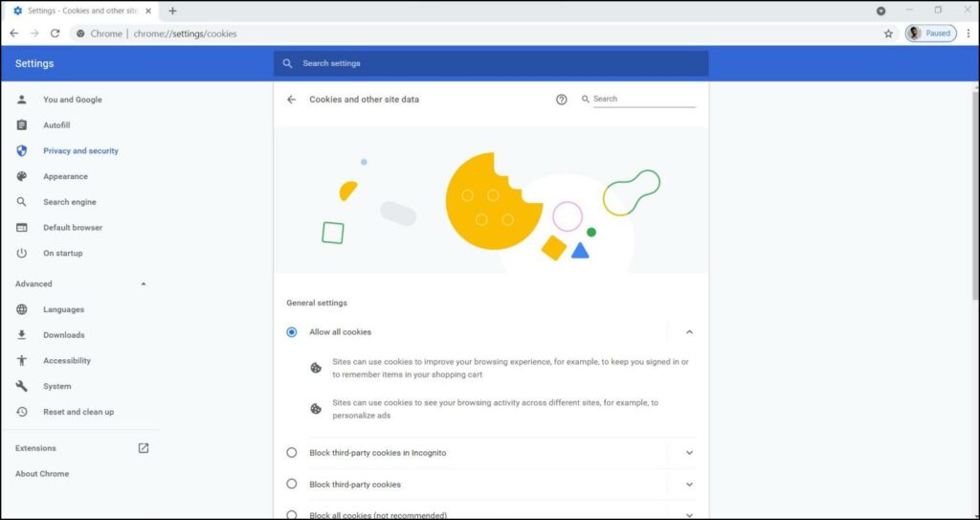Close the Settings tab

point(148,11)
